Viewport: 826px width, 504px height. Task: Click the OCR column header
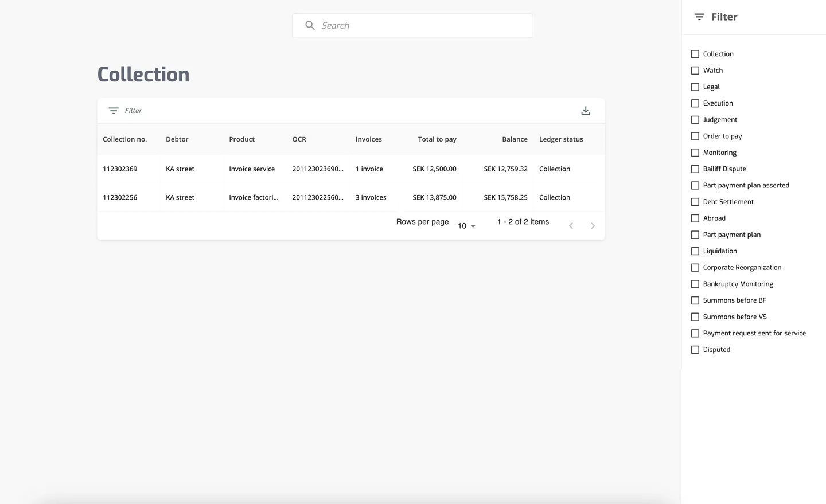pos(299,139)
